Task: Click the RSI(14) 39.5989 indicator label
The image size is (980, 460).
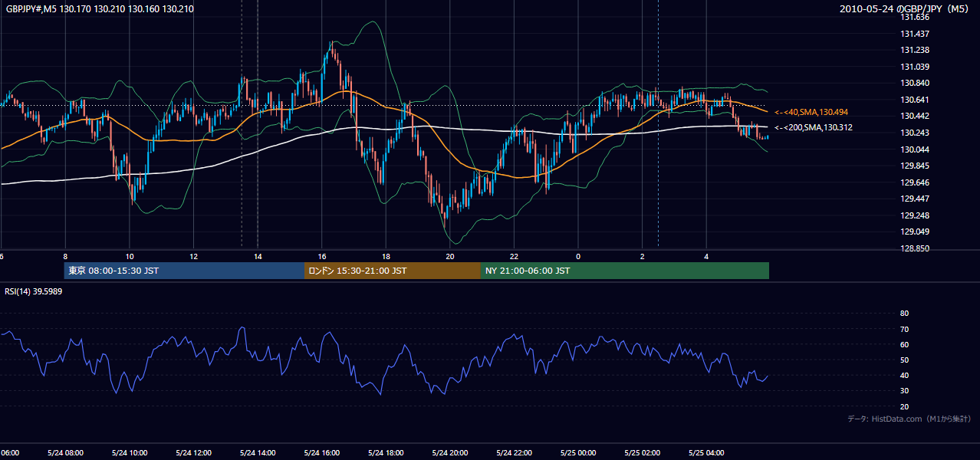Action: coord(34,291)
